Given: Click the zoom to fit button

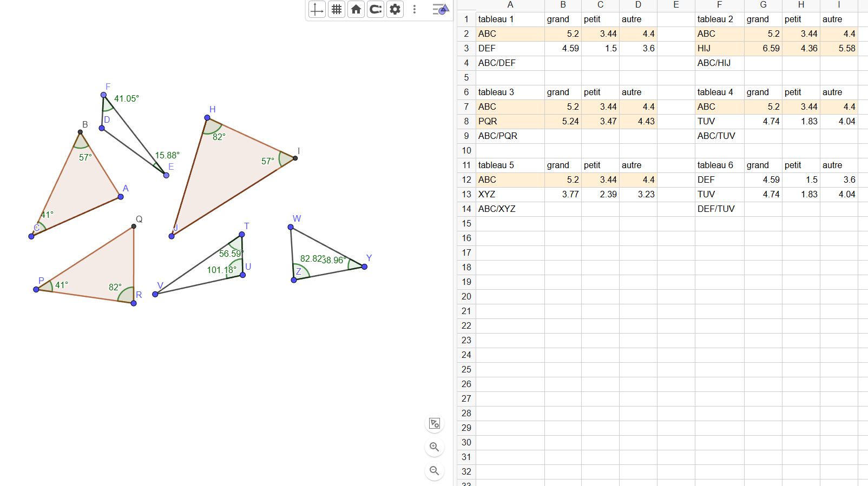Looking at the screenshot, I should (435, 423).
